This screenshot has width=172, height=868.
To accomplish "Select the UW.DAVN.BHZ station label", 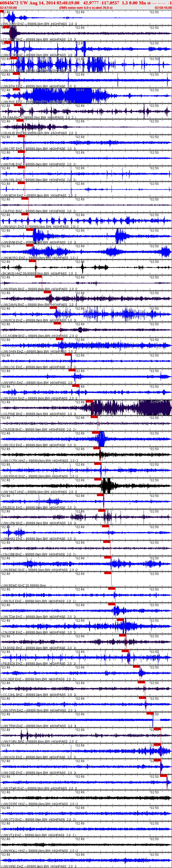I will pyautogui.click(x=39, y=305).
